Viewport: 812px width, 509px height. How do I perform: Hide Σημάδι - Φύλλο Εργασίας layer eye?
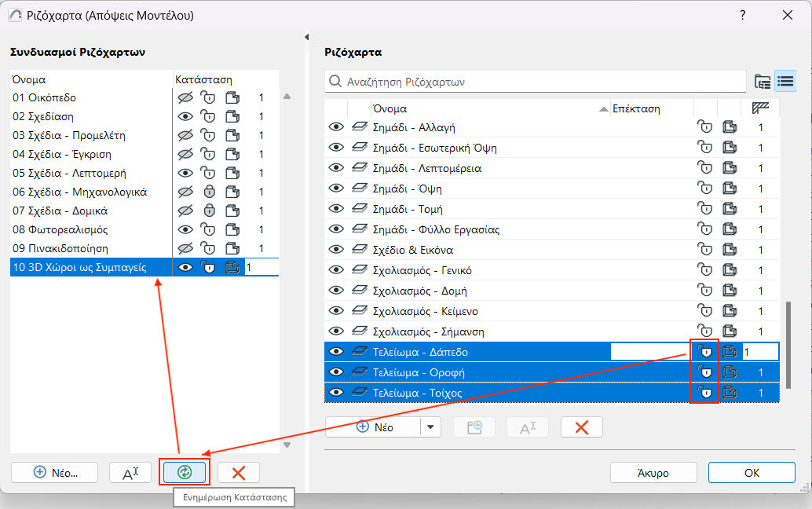(336, 229)
